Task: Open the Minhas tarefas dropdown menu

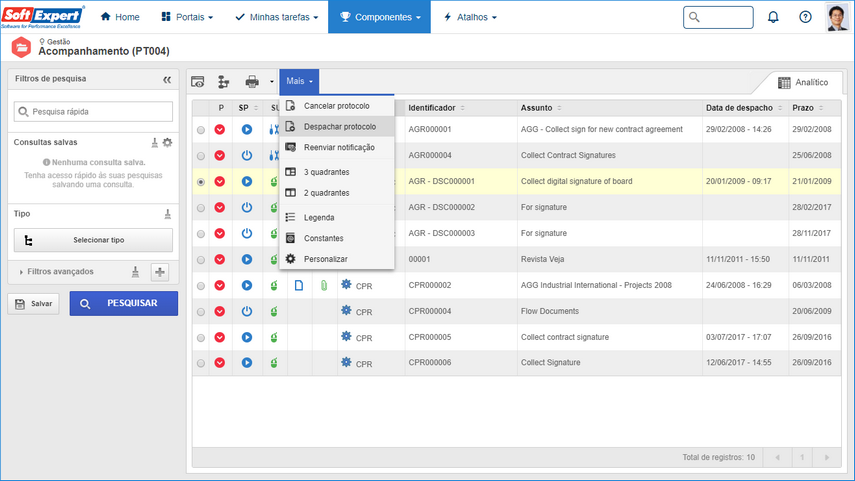Action: click(x=276, y=17)
